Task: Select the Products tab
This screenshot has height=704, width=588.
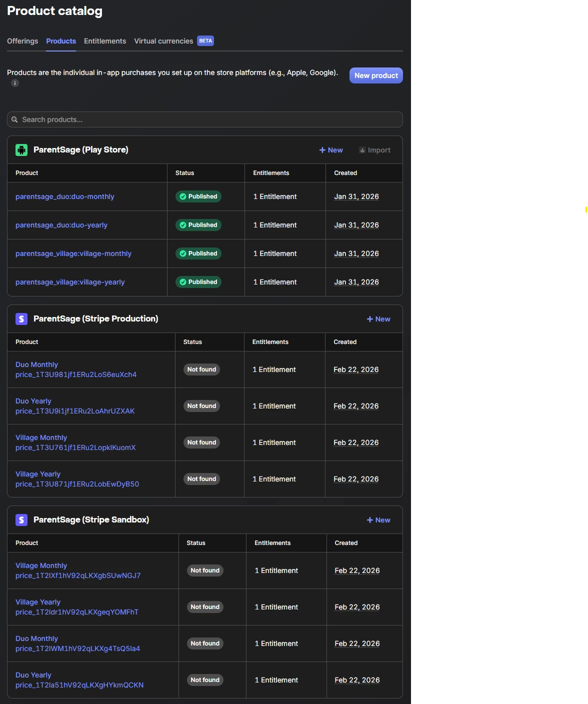Action: pos(61,41)
